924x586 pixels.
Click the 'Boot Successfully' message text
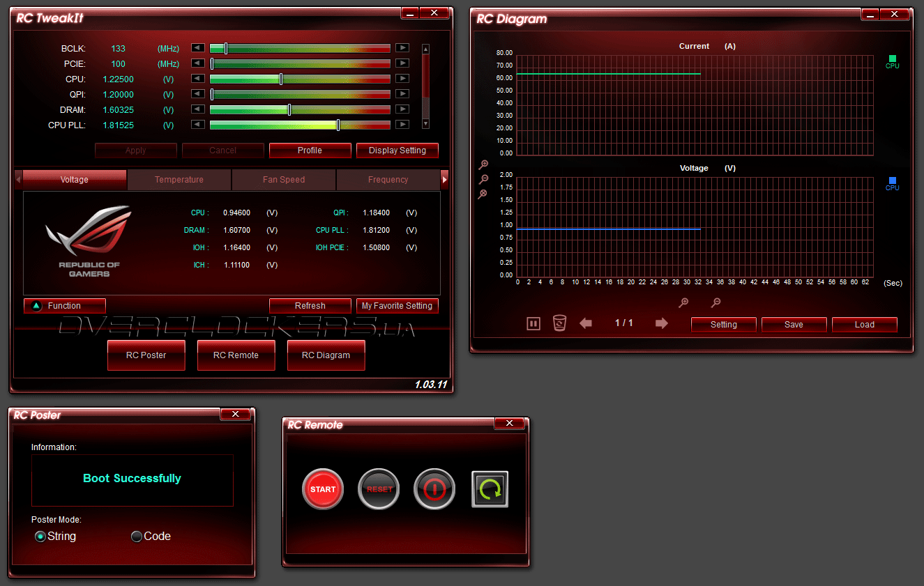click(132, 478)
